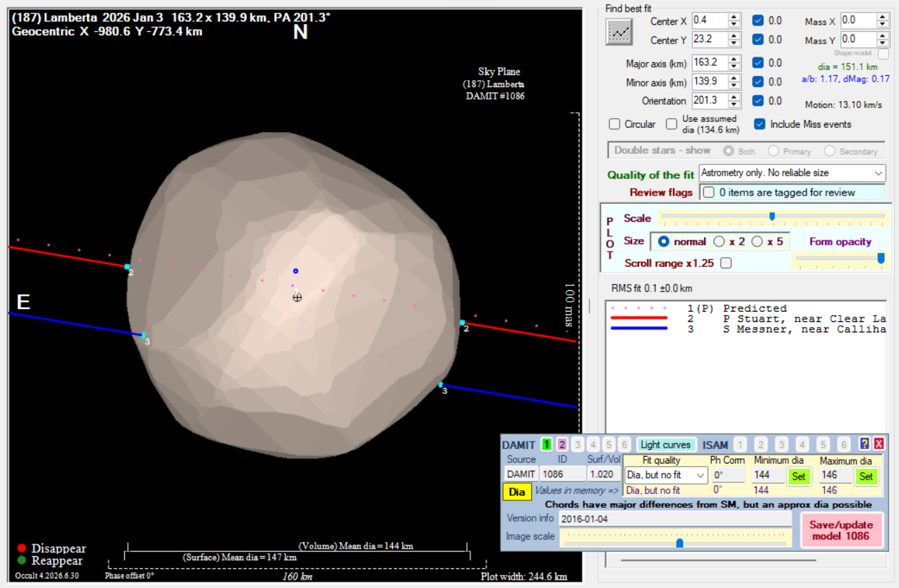The width and height of the screenshot is (899, 588).
Task: Click the Version info field
Action: [675, 519]
